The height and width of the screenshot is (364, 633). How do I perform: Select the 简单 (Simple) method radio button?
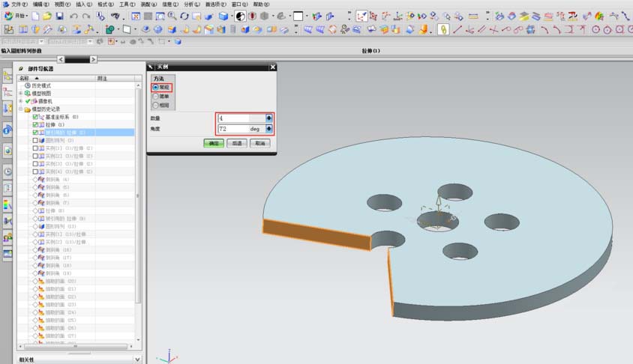coord(155,96)
